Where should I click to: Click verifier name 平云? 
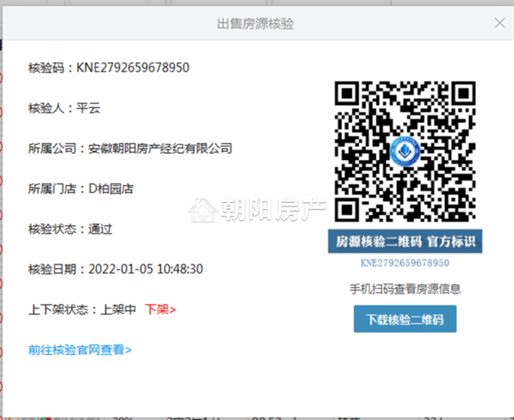(x=89, y=108)
